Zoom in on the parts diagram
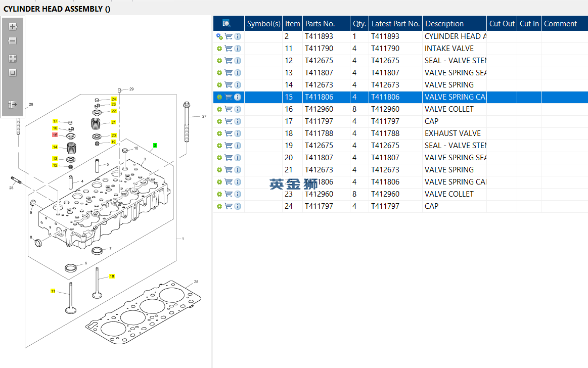Screen dimensions: 588x368 [x=13, y=27]
